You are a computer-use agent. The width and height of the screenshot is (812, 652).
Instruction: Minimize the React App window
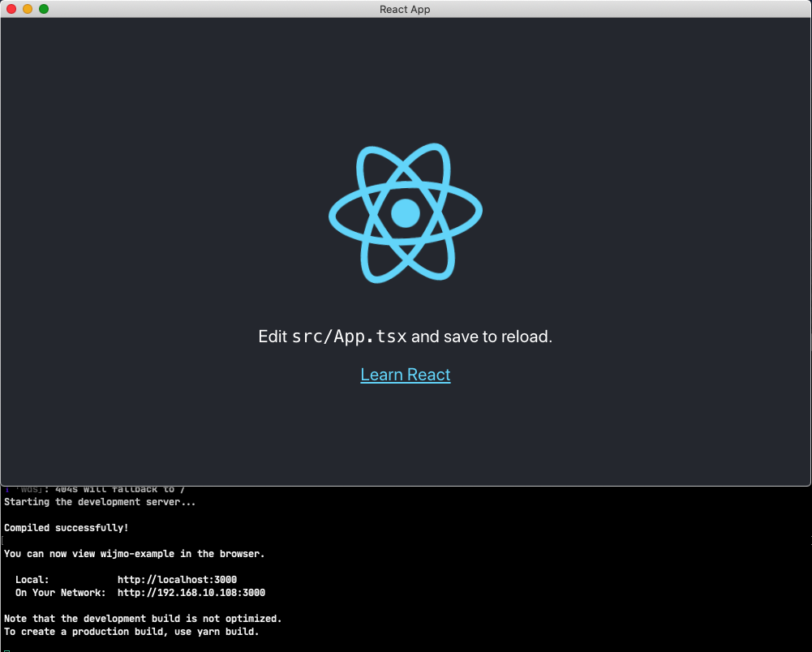(28, 9)
